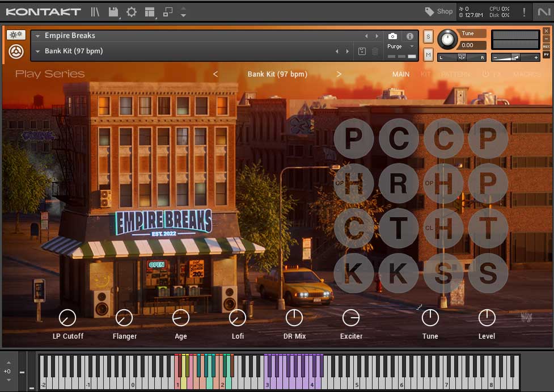Load next snapshot in Bank Kit row
The height and width of the screenshot is (392, 554).
[x=348, y=51]
